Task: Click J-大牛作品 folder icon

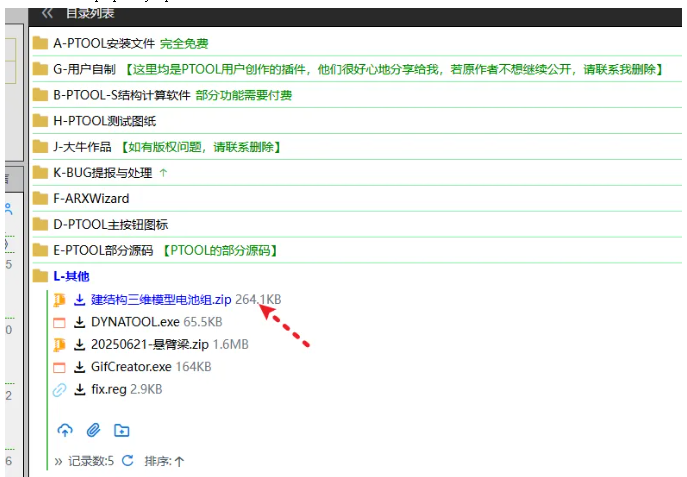Action: coord(40,146)
